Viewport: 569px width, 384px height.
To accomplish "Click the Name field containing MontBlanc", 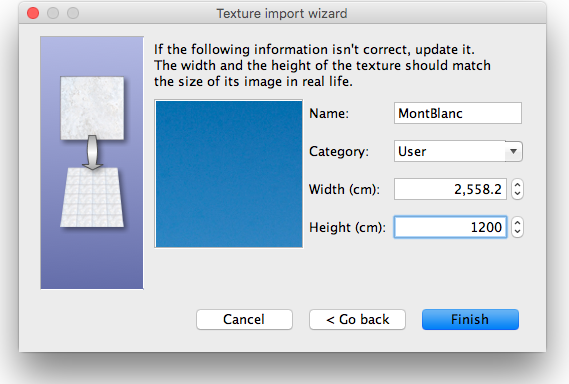I will tap(458, 113).
